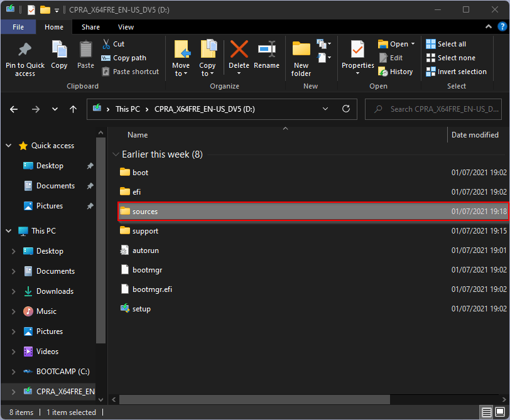The image size is (510, 420).
Task: Click the Paste ribbon icon
Action: coord(86,50)
